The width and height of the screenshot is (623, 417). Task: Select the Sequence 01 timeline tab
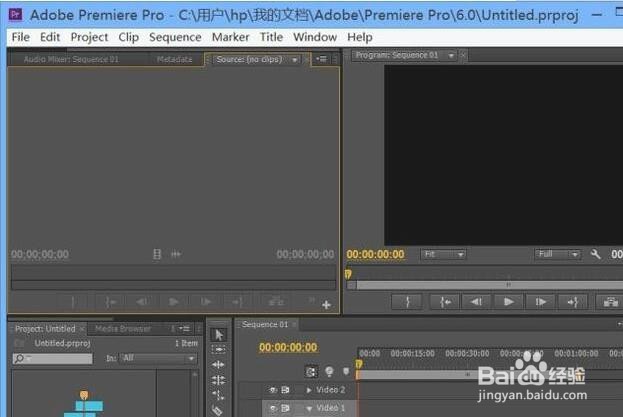click(265, 325)
